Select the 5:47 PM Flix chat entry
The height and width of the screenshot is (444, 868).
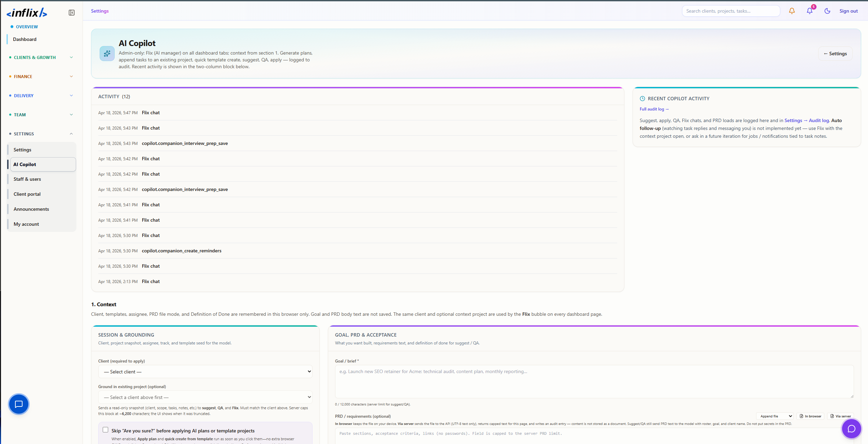tap(358, 113)
